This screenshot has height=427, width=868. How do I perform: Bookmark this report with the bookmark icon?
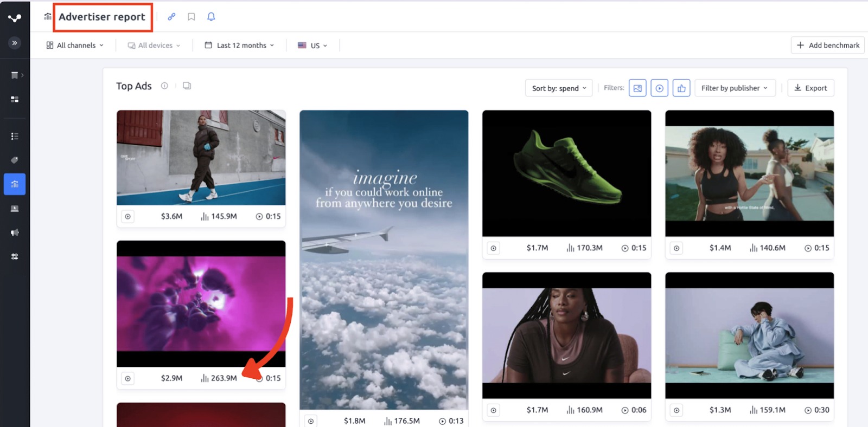click(x=192, y=17)
